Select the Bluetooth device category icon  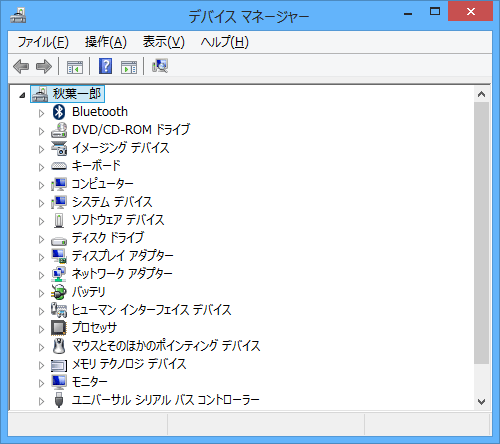(x=59, y=112)
